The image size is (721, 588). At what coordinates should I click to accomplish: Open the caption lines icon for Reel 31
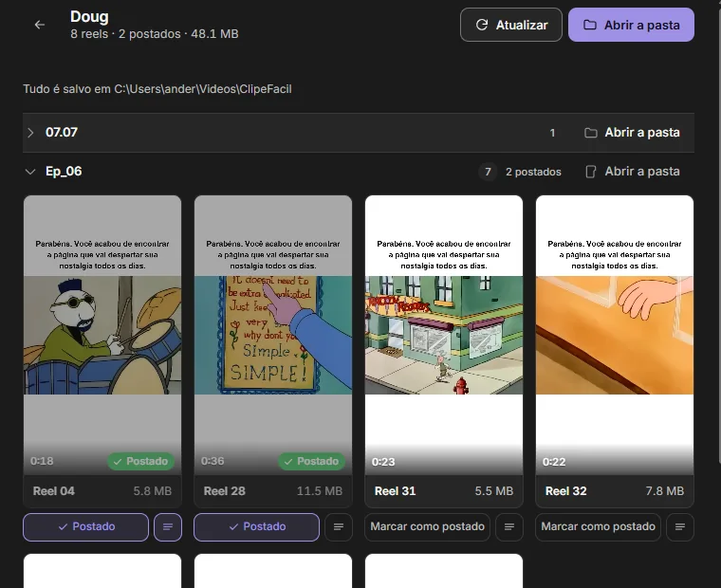click(509, 527)
